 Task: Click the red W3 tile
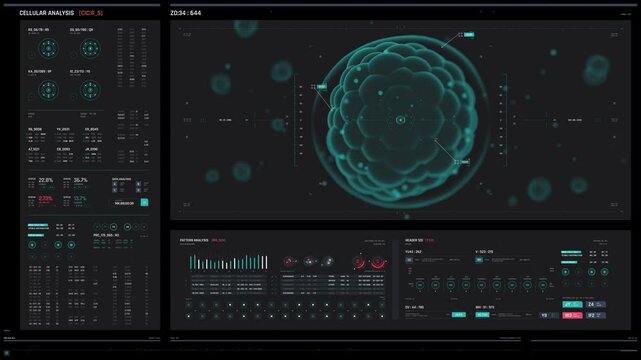(572, 315)
